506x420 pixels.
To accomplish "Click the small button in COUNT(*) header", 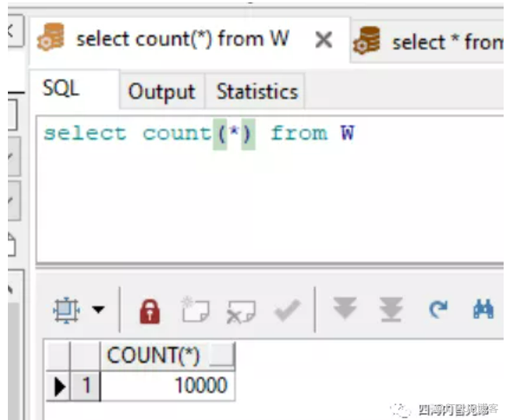I will [x=221, y=355].
